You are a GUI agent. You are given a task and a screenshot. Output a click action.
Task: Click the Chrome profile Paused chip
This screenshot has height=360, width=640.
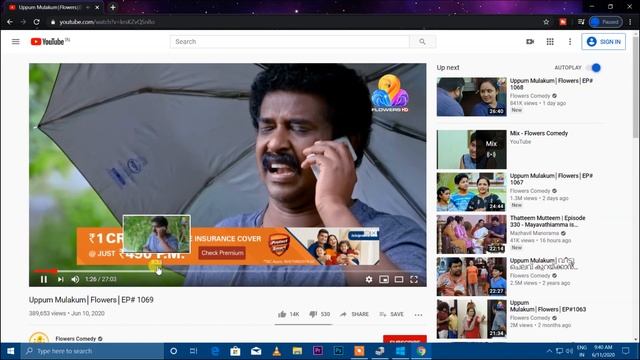(606, 22)
